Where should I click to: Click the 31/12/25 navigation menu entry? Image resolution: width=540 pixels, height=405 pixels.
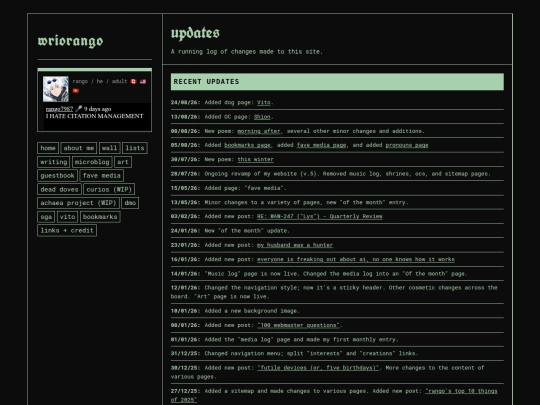point(337,353)
